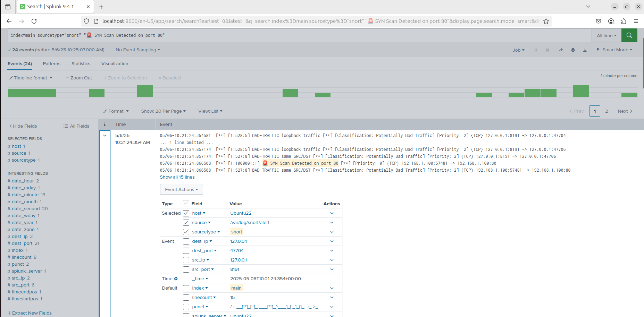Open View List dropdown
Image resolution: width=644 pixels, height=317 pixels.
[x=210, y=111]
